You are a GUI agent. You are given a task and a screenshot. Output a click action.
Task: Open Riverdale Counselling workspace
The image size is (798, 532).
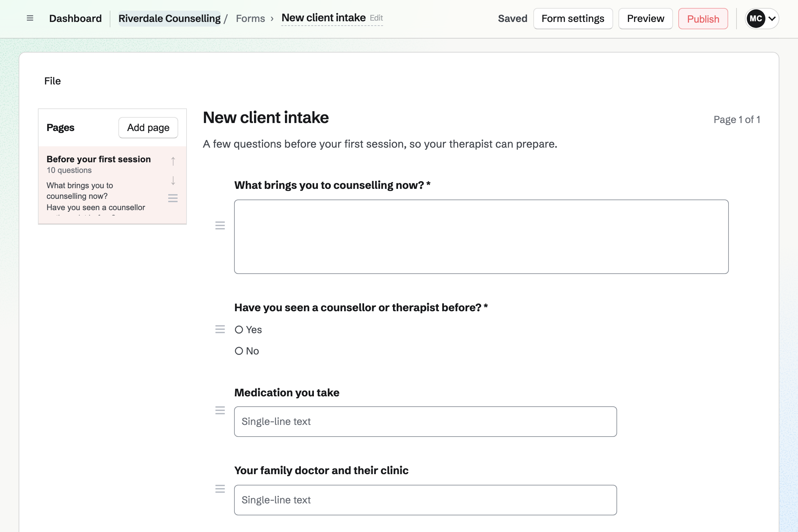169,18
